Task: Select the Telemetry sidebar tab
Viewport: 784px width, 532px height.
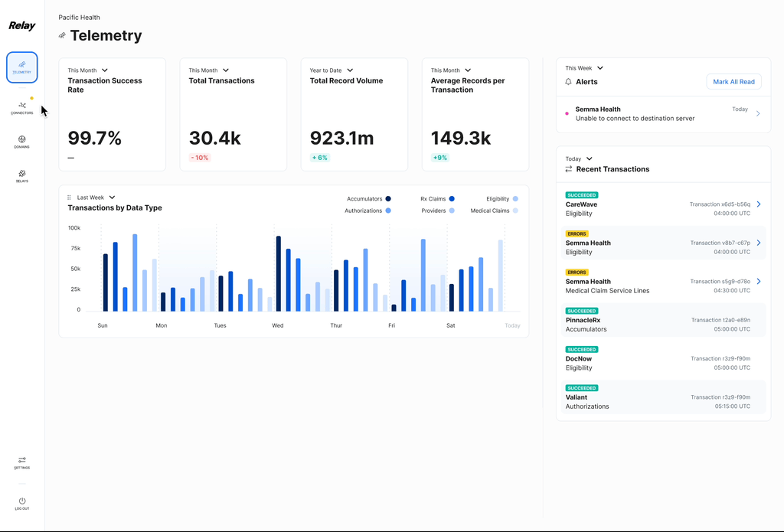Action: [22, 67]
